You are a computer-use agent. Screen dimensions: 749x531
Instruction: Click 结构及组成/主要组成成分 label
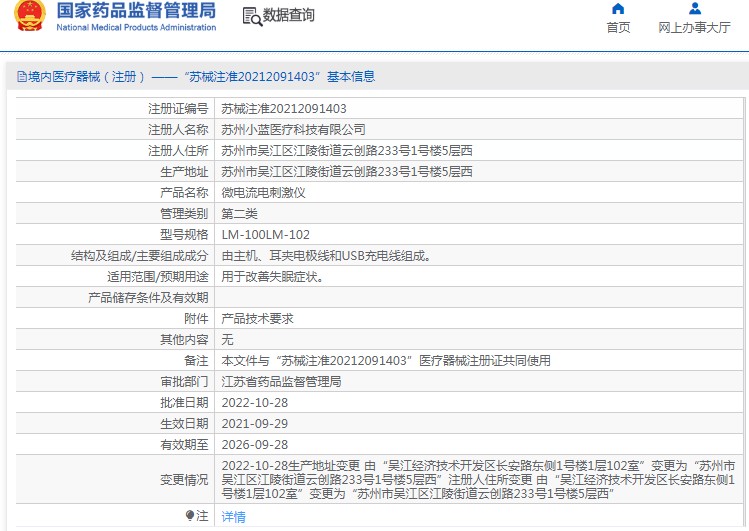click(139, 256)
